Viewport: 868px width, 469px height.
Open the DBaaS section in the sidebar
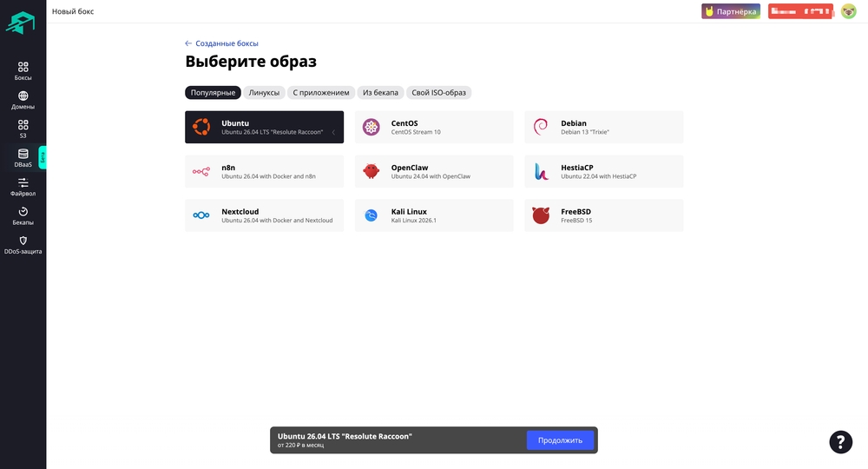[x=23, y=158]
